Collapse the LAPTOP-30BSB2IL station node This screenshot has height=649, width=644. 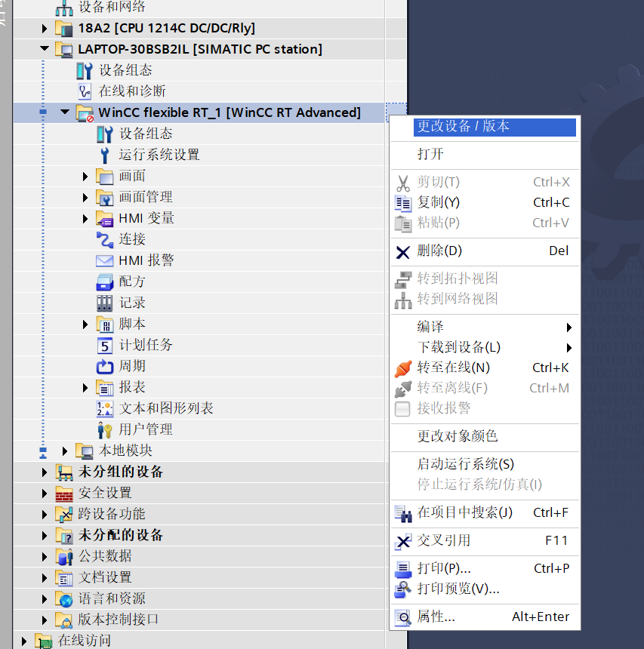coord(45,49)
